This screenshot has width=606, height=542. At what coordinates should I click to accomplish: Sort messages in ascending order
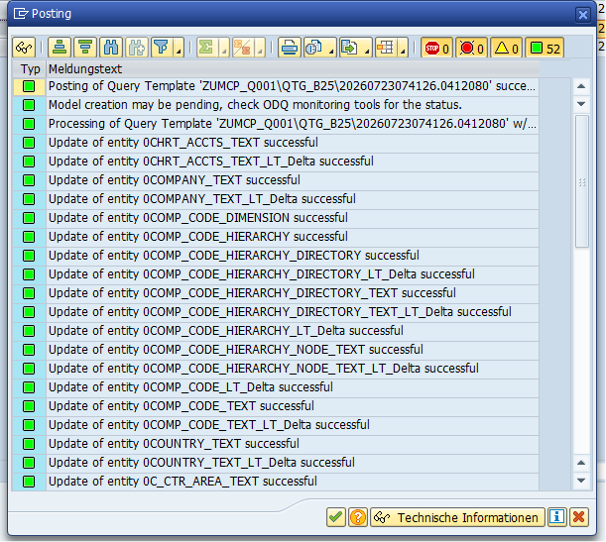59,48
